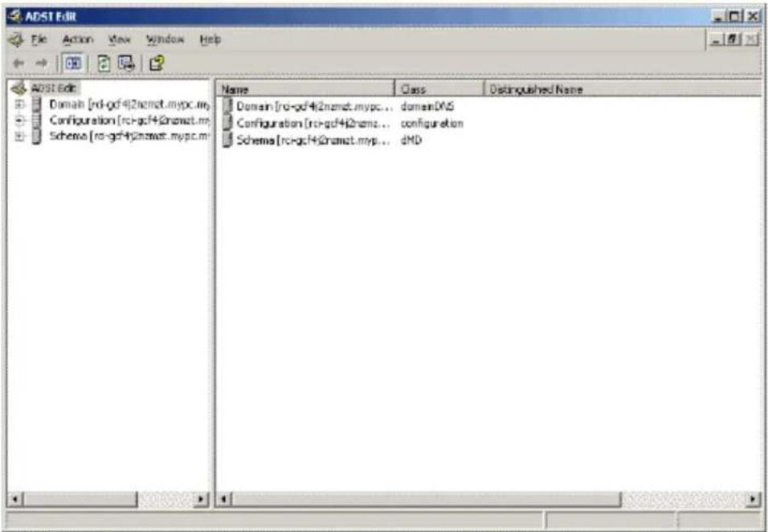This screenshot has height=532, width=768.
Task: Open the Help menu
Action: [x=210, y=39]
